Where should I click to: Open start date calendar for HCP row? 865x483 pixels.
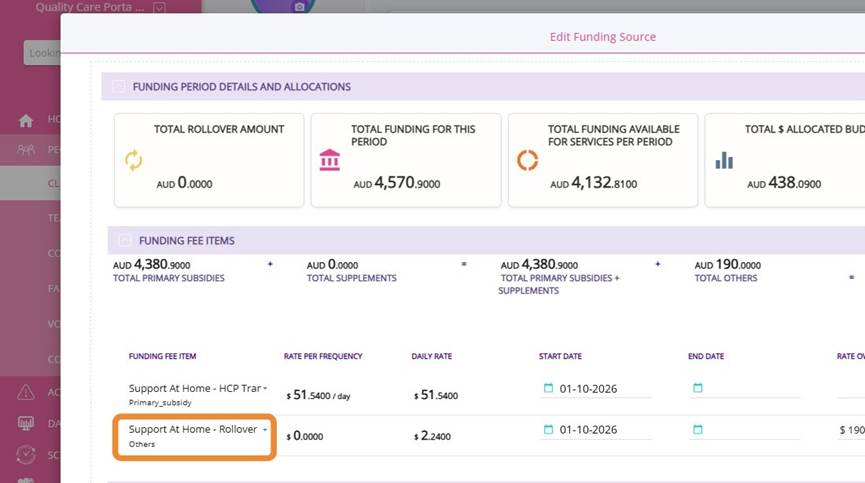pyautogui.click(x=548, y=388)
